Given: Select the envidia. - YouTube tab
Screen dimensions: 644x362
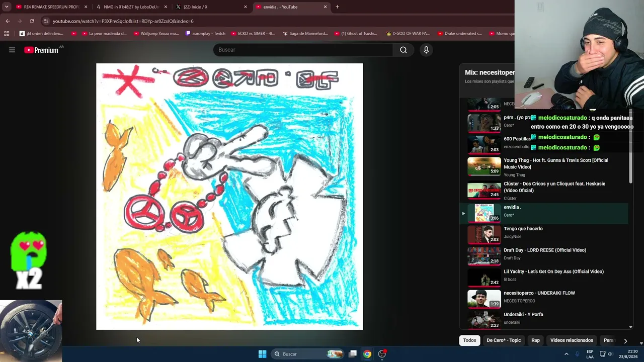Looking at the screenshot, I should click(x=291, y=7).
